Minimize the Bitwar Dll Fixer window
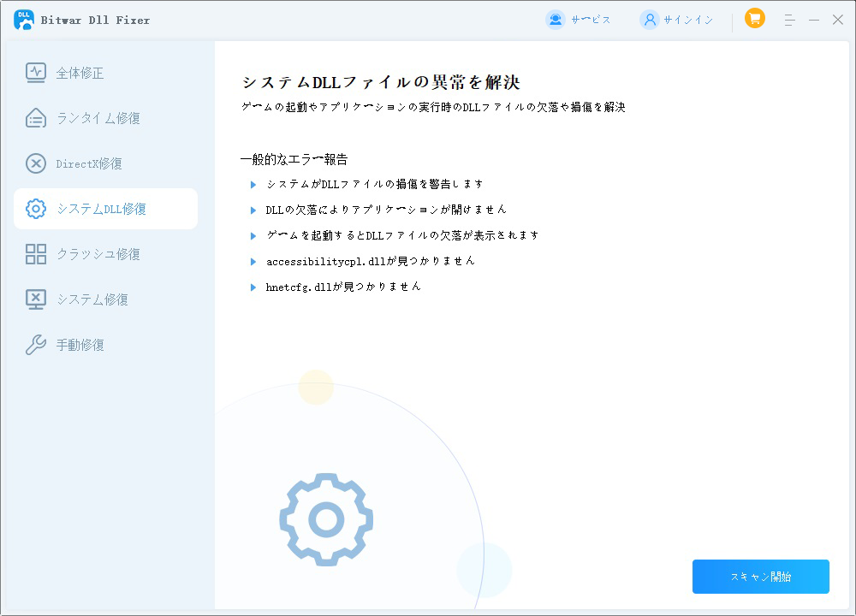 814,21
